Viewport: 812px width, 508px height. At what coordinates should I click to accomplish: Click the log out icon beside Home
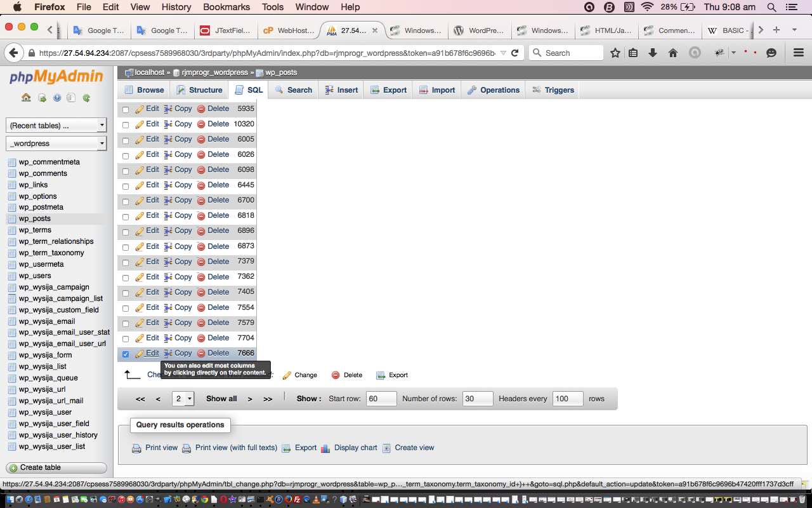(42, 98)
